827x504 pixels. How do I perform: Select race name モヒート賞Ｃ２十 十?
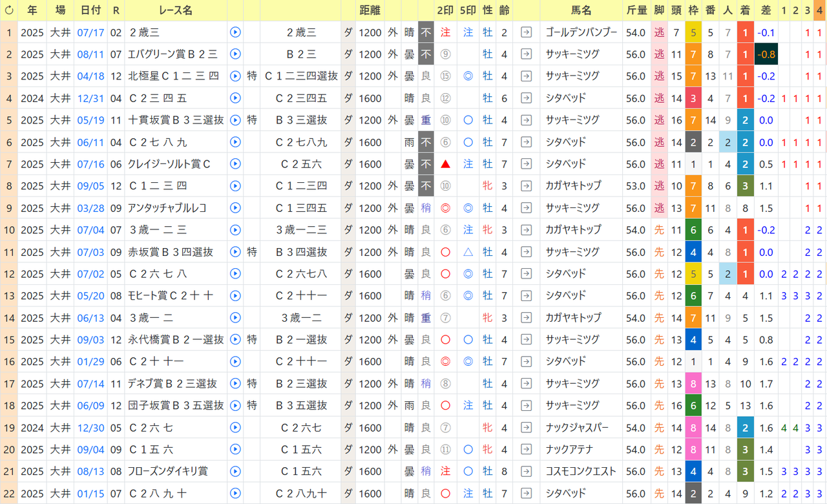click(x=171, y=296)
